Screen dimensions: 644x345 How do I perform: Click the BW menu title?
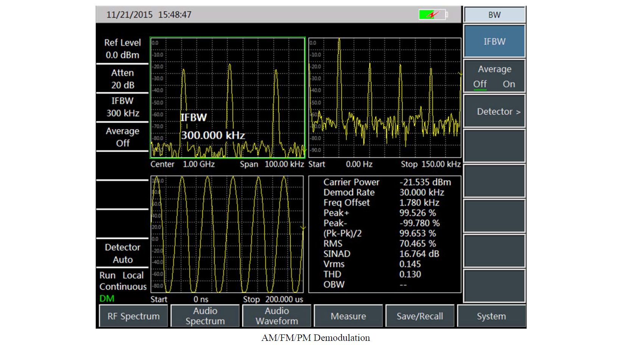[494, 15]
